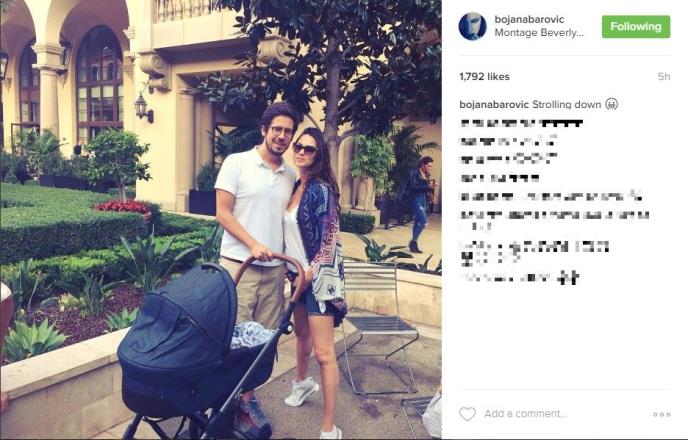This screenshot has width=688, height=440.
Task: Click bojanabarovic username beside Strolling down
Action: pyautogui.click(x=494, y=105)
